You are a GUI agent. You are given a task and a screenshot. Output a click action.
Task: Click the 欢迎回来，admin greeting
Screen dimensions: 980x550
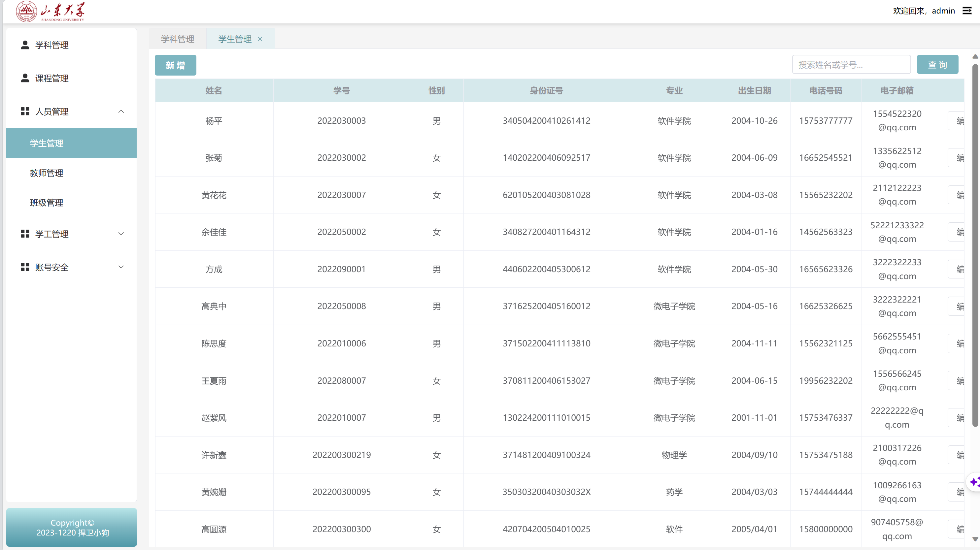(924, 11)
